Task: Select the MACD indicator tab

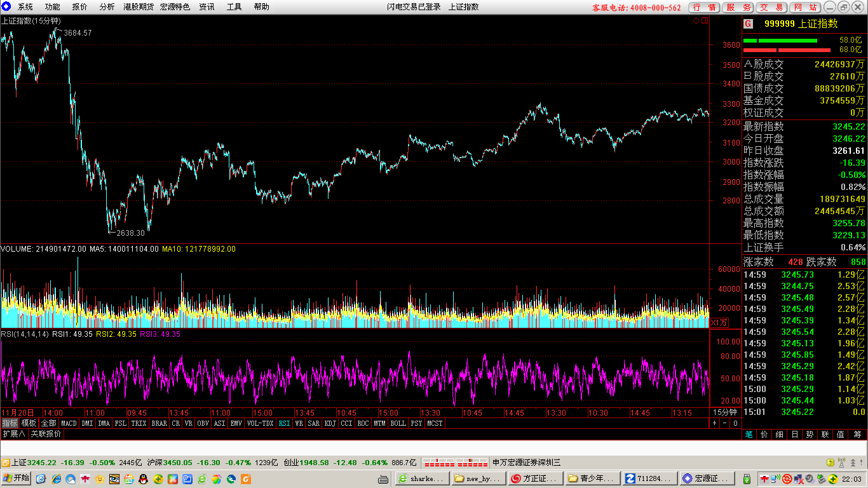Action: (69, 423)
